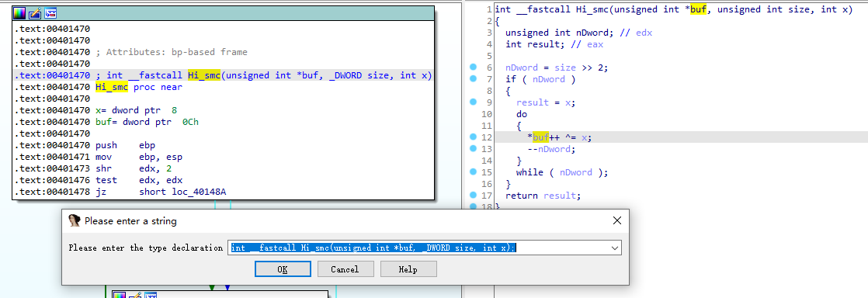Toggle breakpoint dot on pseudocode line 9

pos(473,102)
